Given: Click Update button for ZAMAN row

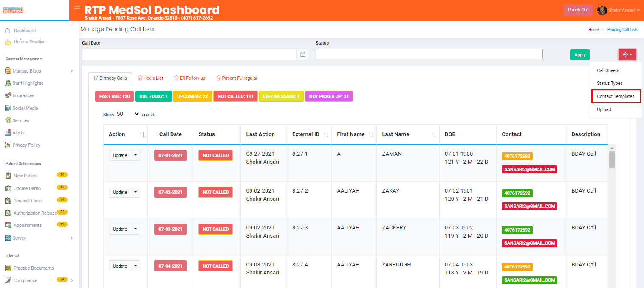Looking at the screenshot, I should [120, 155].
